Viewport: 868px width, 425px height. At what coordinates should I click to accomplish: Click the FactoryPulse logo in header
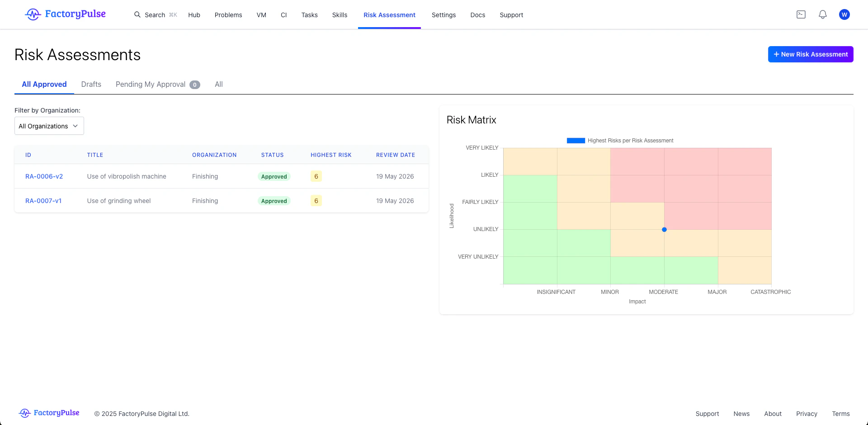pos(65,14)
